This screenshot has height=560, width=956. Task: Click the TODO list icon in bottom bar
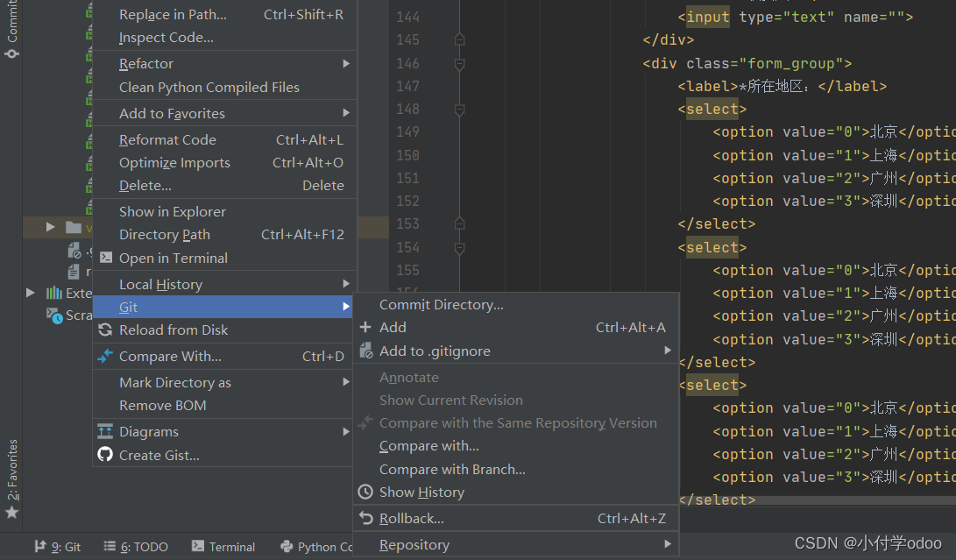(110, 546)
